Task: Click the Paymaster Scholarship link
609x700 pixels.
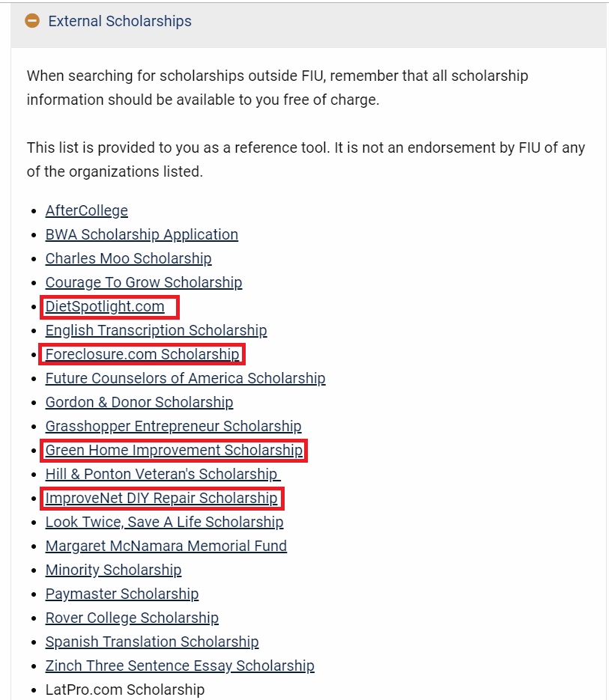Action: (x=122, y=594)
